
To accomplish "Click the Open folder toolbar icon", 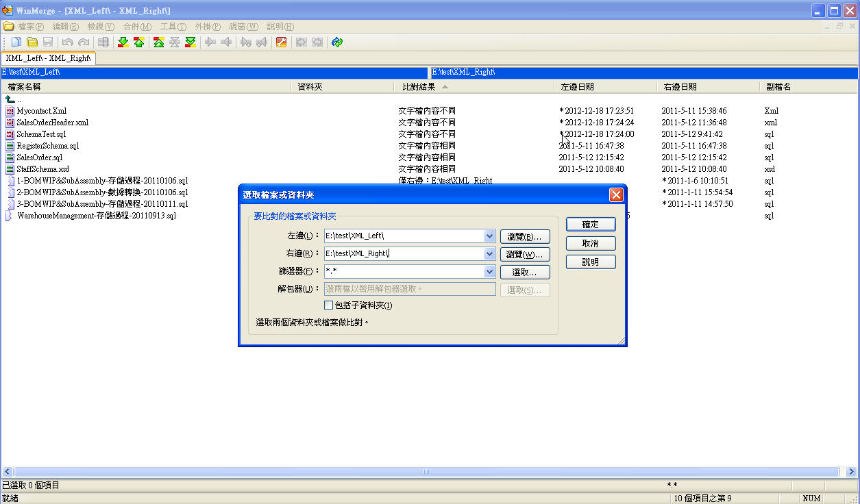I will (x=32, y=42).
